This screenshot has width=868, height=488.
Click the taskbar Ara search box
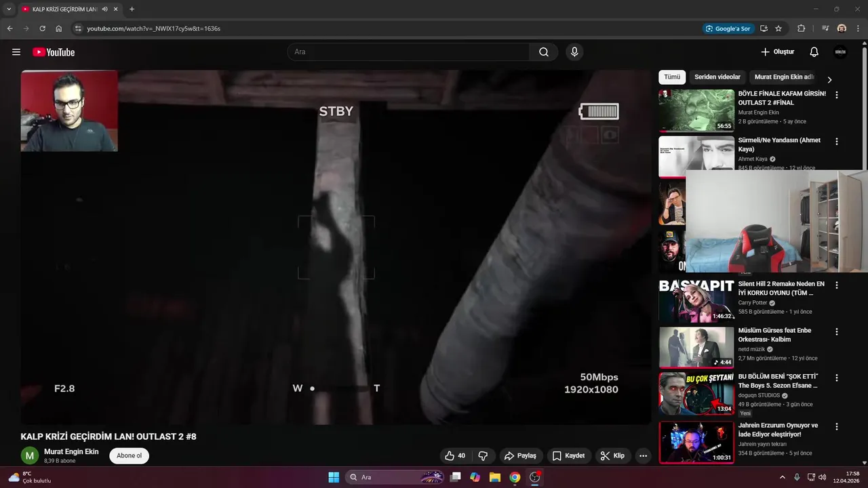(395, 477)
